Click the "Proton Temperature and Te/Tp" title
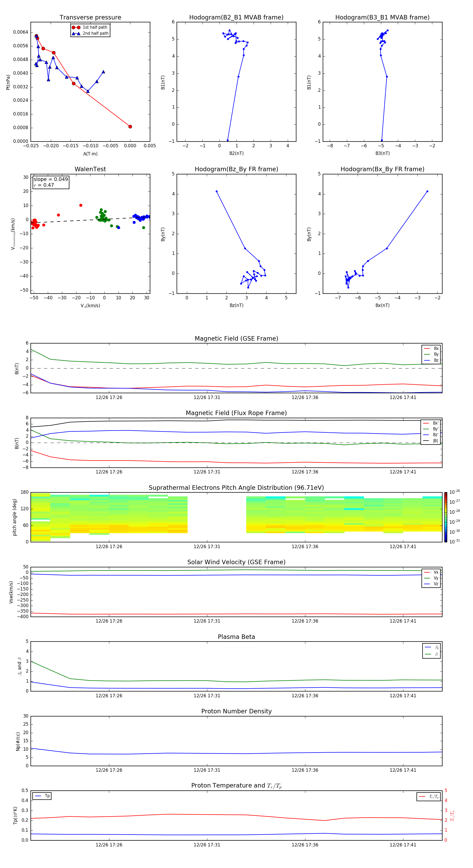This screenshot has height=868, width=473. [x=236, y=786]
